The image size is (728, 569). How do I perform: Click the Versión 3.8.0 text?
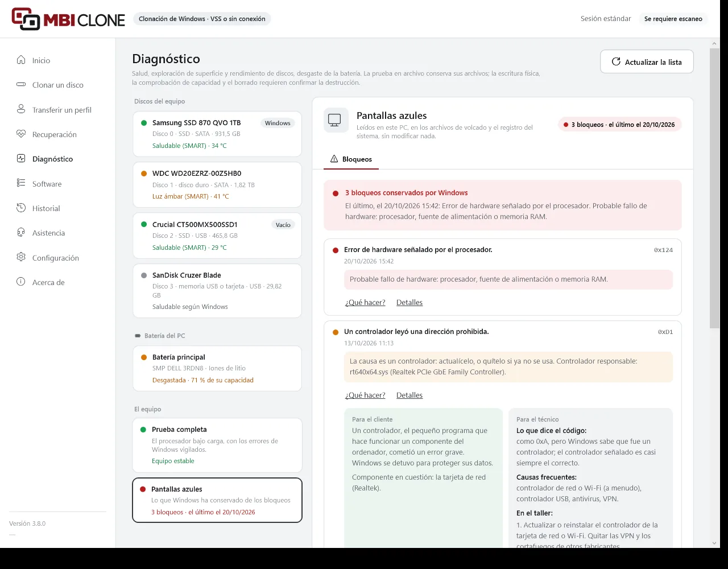[x=27, y=523]
